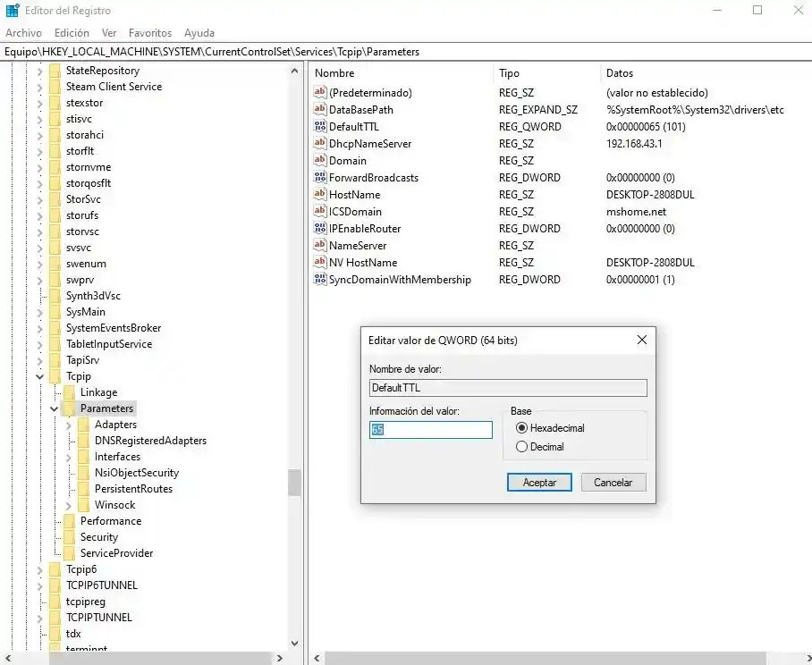Click the value data field containing 65

tap(430, 430)
